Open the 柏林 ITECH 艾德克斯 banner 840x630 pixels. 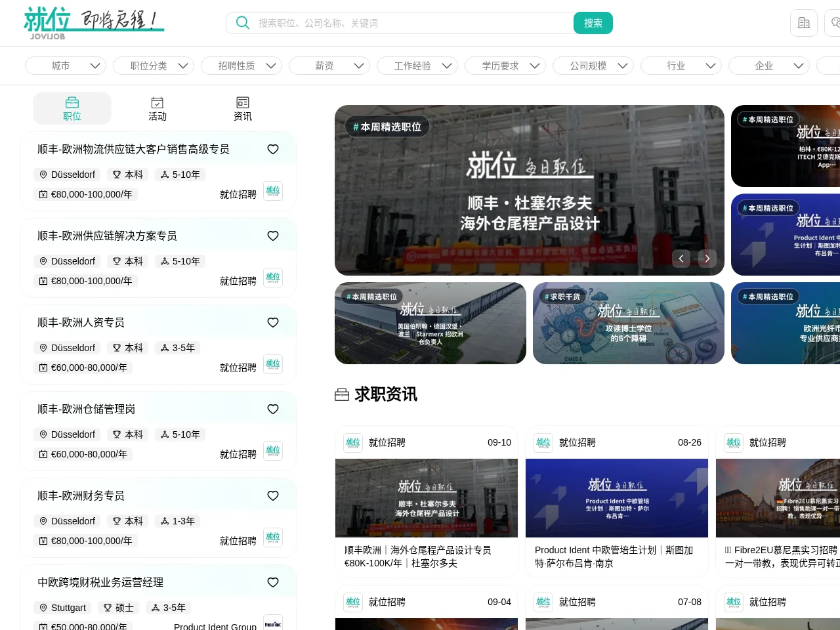pyautogui.click(x=786, y=146)
